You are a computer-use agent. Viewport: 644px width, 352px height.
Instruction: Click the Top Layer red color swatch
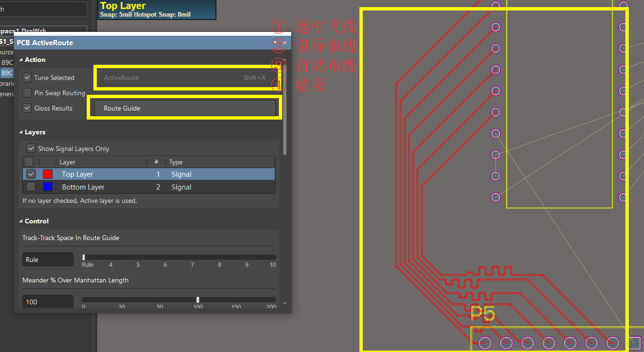(x=48, y=174)
